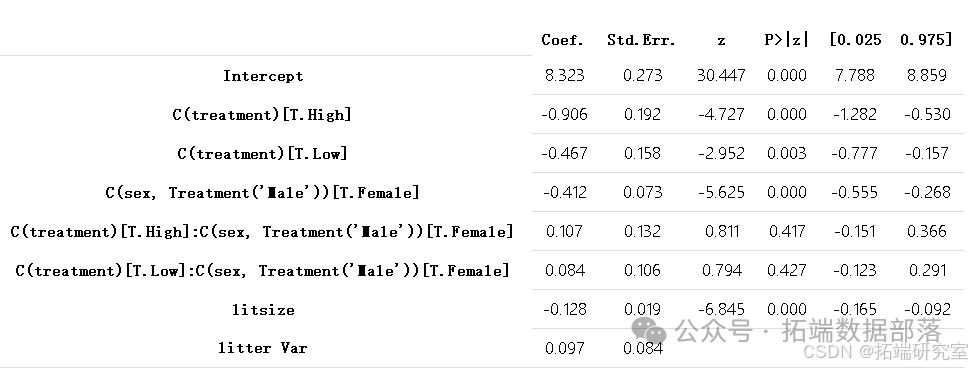Click the litter Var coefficient 0.097
This screenshot has height=369, width=972.
(x=564, y=348)
